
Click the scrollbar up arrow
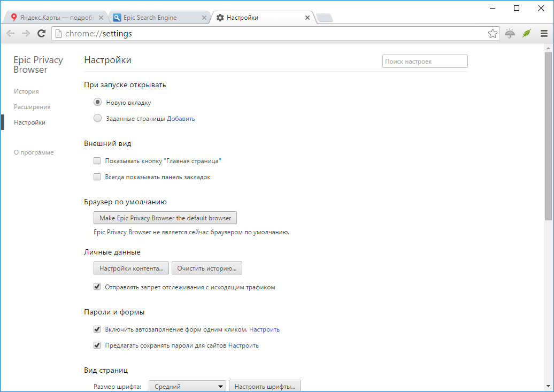548,48
